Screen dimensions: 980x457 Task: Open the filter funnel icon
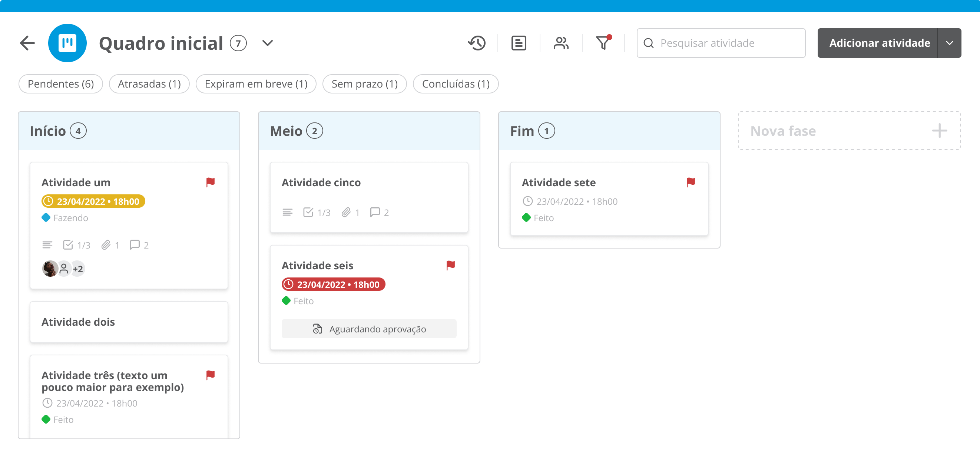[x=603, y=43]
